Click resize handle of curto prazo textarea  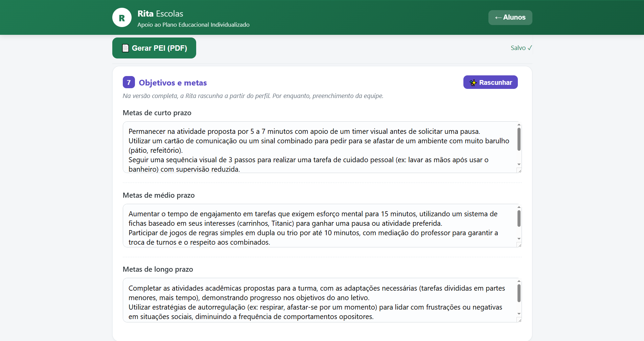pos(519,170)
